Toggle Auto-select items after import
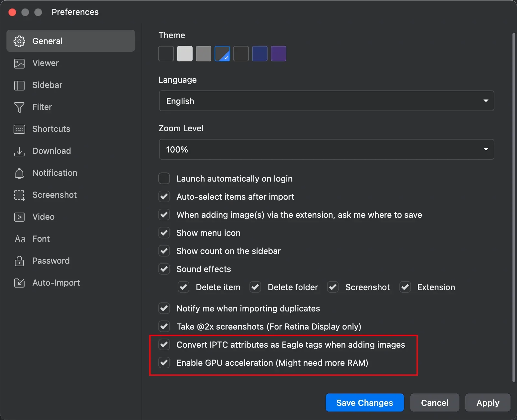517x420 pixels. 164,196
